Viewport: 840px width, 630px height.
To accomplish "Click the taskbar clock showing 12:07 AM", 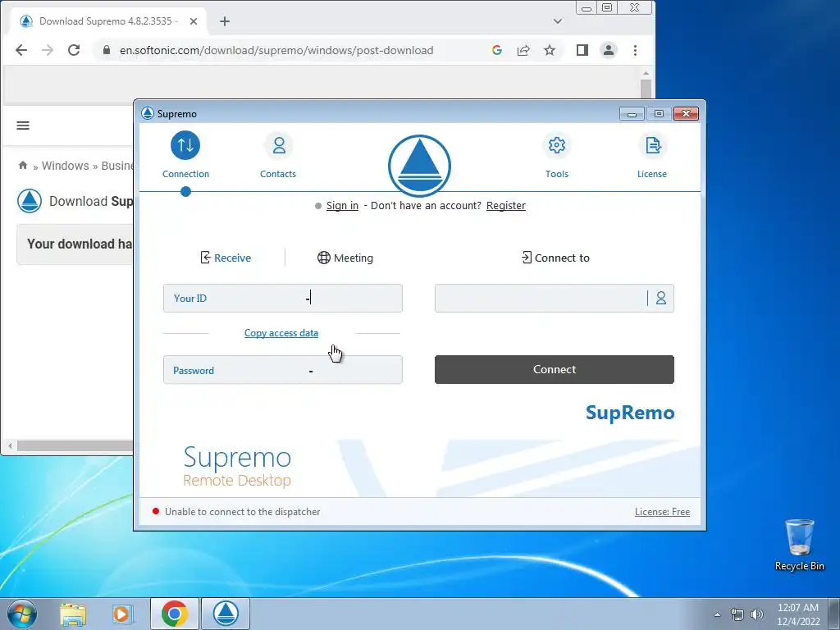I will point(798,614).
